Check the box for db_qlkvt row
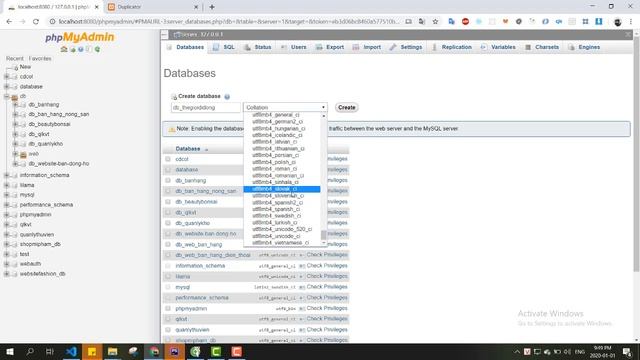Screen dimensions: 640x360 click(x=168, y=212)
